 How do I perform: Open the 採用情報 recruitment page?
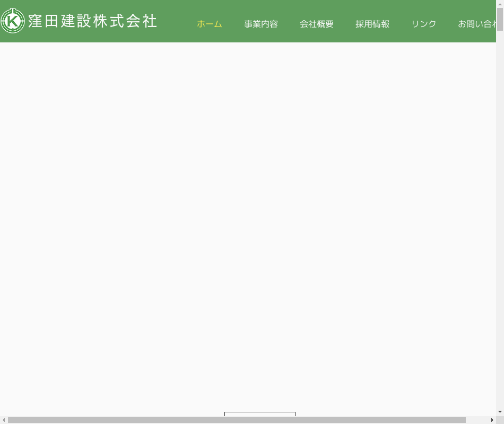click(x=372, y=24)
